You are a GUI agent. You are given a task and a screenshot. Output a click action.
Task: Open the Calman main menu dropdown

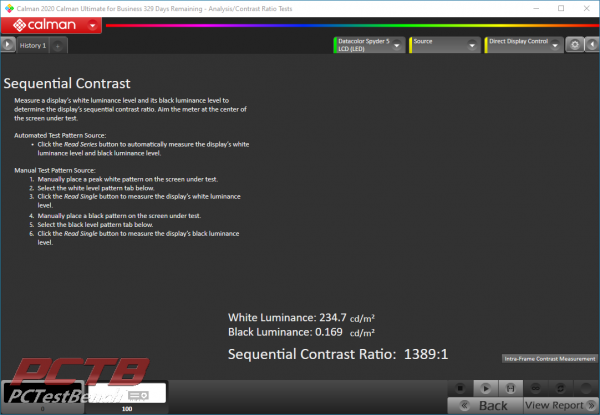click(x=92, y=24)
